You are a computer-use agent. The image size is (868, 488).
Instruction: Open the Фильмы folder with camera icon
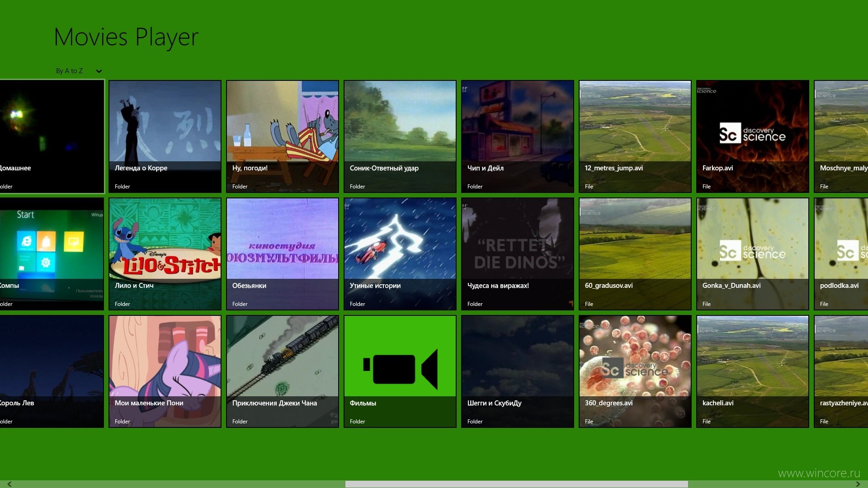[400, 371]
